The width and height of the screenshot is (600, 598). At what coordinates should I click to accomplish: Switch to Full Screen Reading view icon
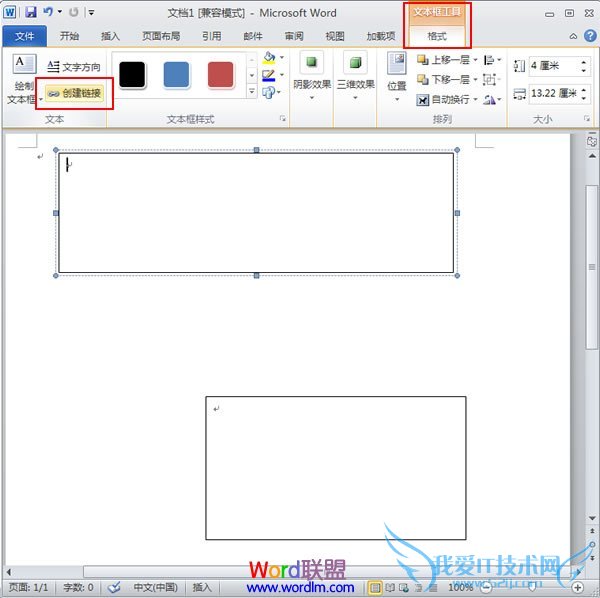[x=390, y=587]
